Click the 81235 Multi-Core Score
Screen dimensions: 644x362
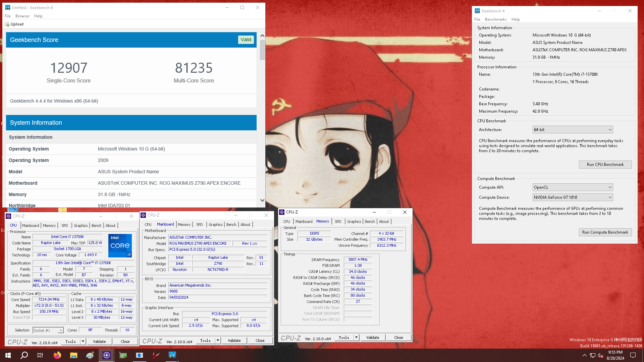pos(194,68)
